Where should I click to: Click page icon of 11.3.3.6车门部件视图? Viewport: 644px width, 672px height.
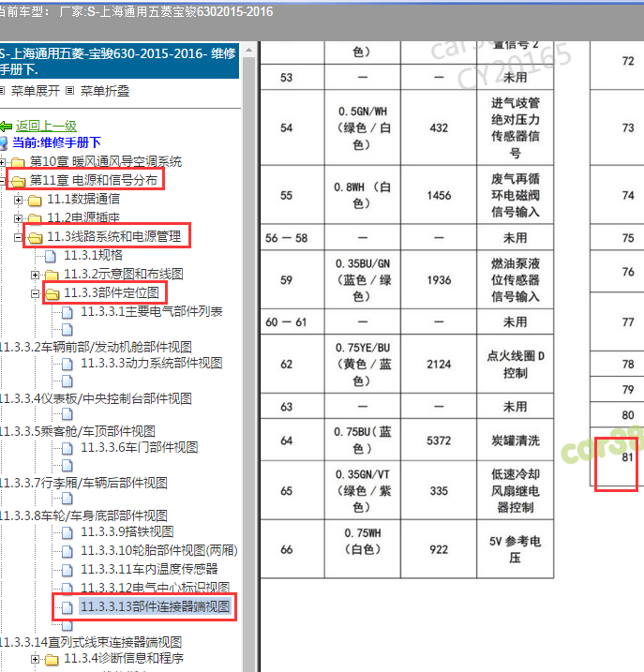[x=67, y=448]
